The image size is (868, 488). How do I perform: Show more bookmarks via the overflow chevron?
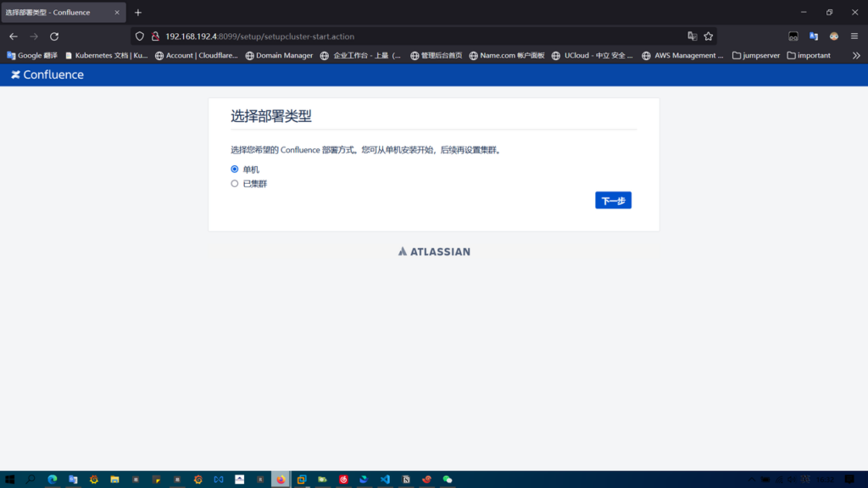tap(856, 56)
